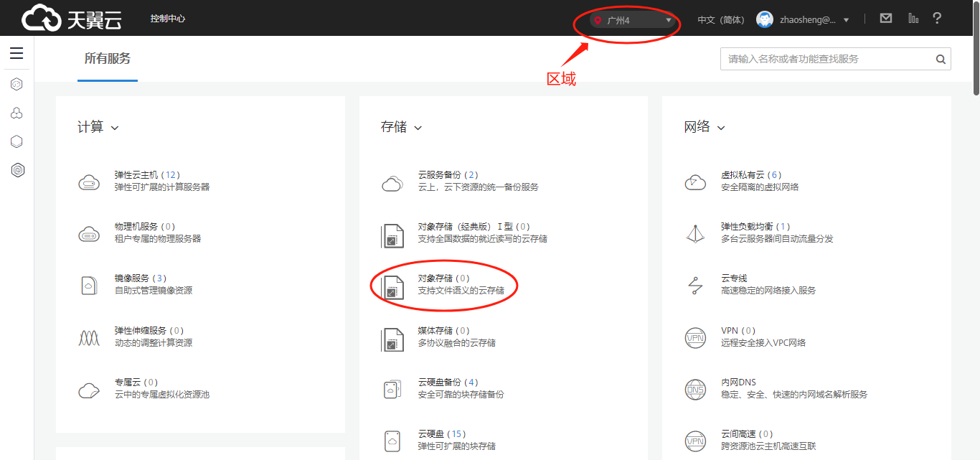Click the 内网DNS globe icon
The image size is (980, 460).
click(695, 389)
